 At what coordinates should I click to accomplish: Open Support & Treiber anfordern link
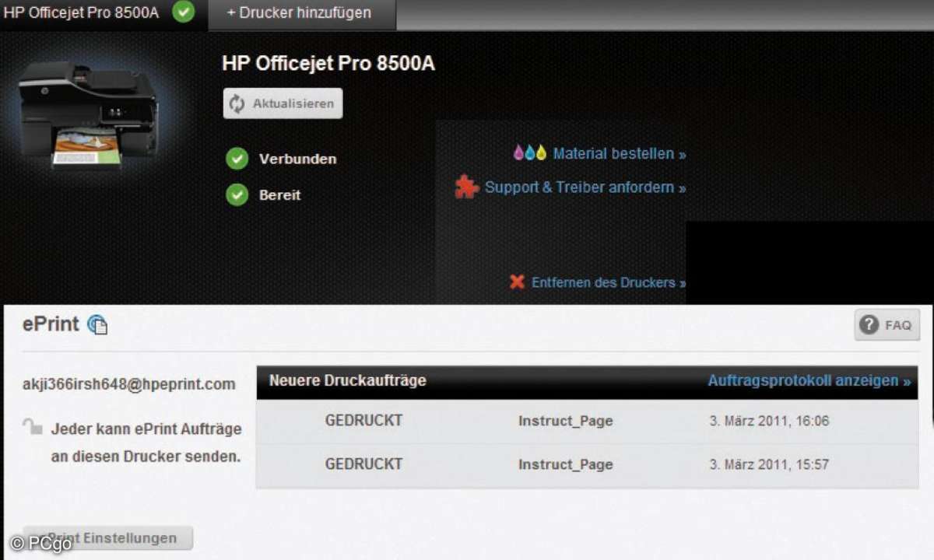[585, 187]
